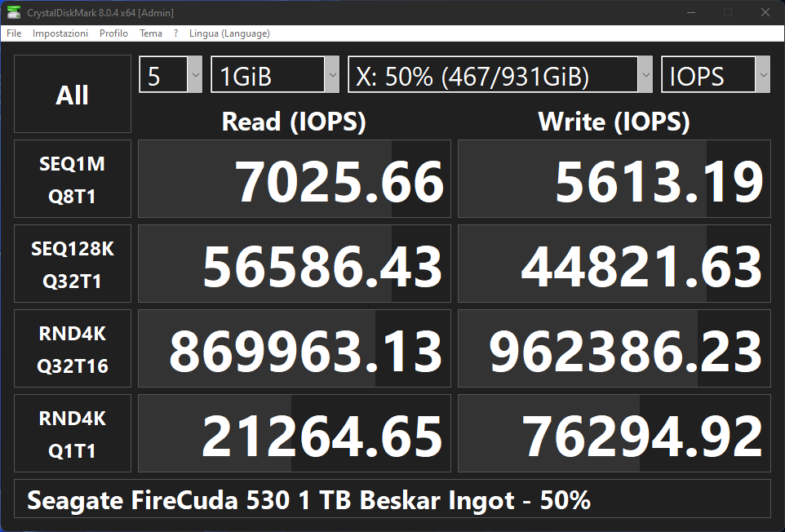The height and width of the screenshot is (532, 785).
Task: Open the Profilo menu
Action: (x=113, y=33)
